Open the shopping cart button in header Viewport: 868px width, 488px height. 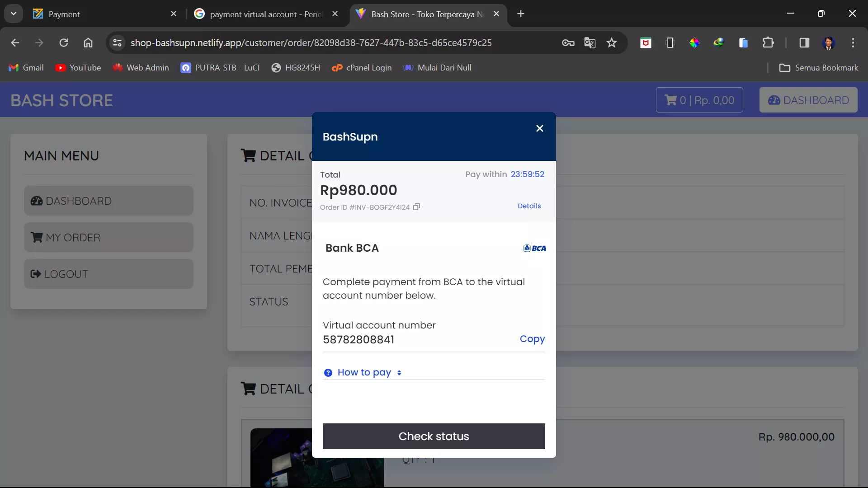click(x=699, y=100)
